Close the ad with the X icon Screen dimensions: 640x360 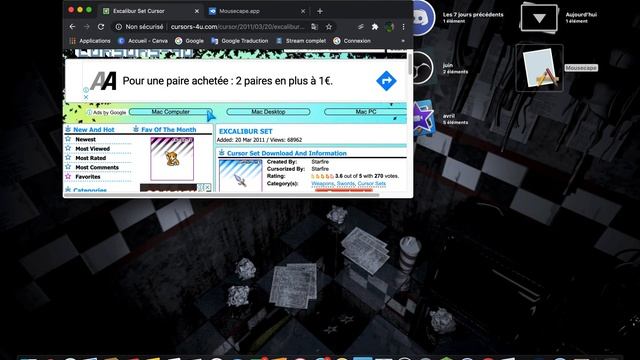[x=86, y=97]
